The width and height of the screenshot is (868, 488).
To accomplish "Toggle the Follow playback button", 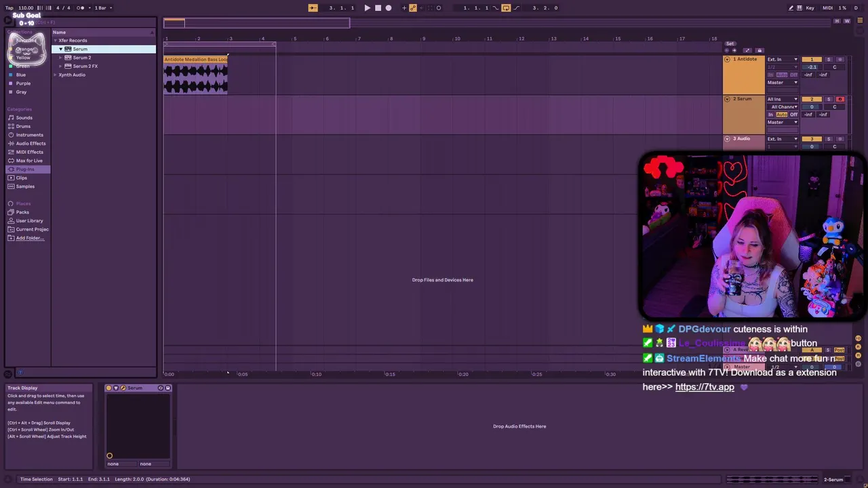I will (x=313, y=8).
